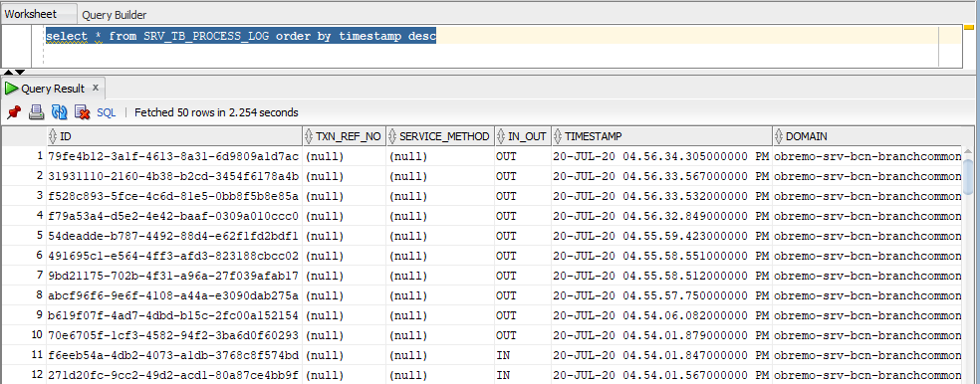Select ID 271d20fc-9cc2-49d2-acd1-80a87ce4bb9f
The image size is (980, 384).
point(173,376)
